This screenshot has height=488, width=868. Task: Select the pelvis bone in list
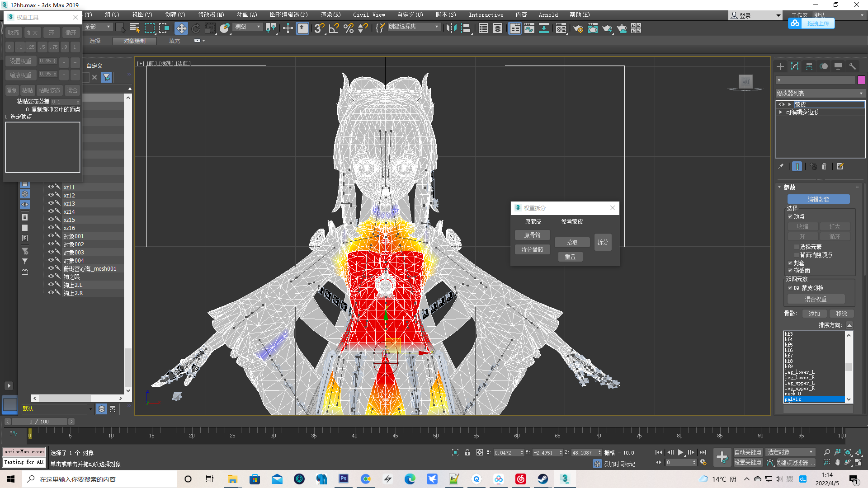[x=814, y=399]
